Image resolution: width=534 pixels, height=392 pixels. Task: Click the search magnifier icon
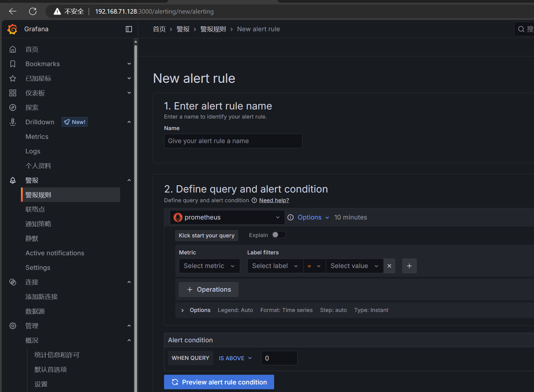(x=521, y=29)
